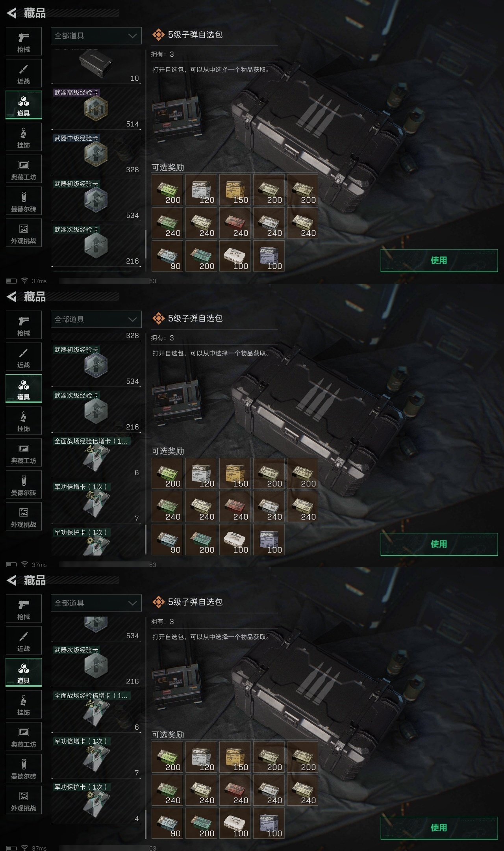This screenshot has height=851, width=504.
Task: Expand the 全部道具 dropdown in the top screenshot
Action: [96, 35]
